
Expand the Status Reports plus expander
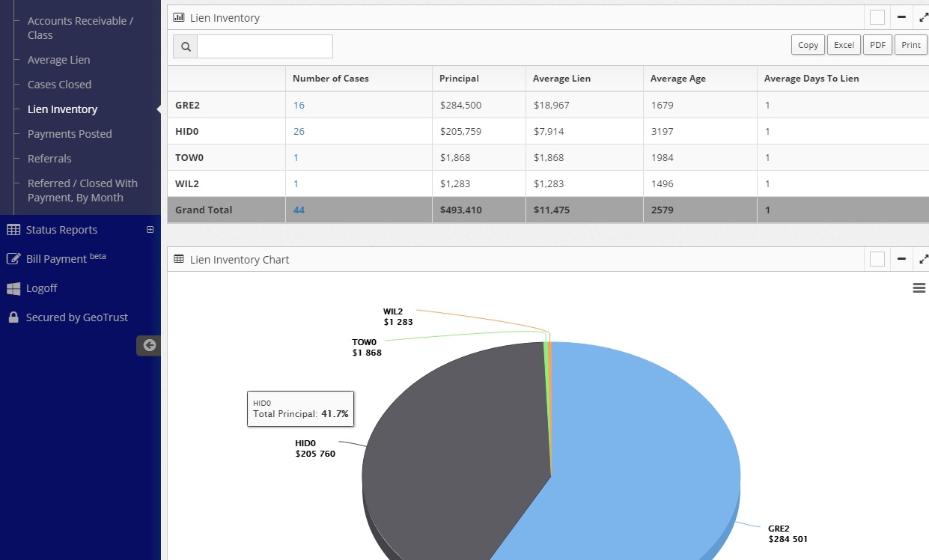(150, 230)
